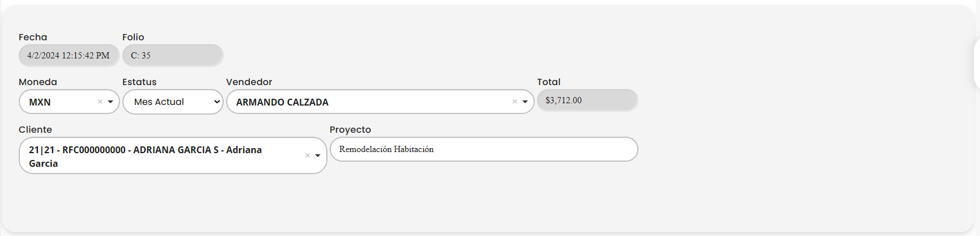Image resolution: width=980 pixels, height=236 pixels.
Task: Click the Moneda label
Action: (x=38, y=82)
